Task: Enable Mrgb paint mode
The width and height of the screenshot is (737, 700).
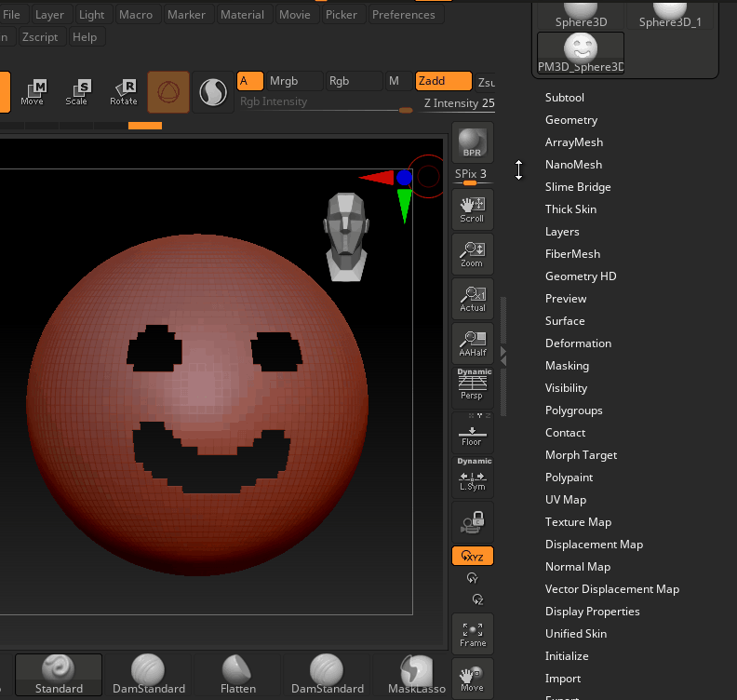Action: [295, 81]
